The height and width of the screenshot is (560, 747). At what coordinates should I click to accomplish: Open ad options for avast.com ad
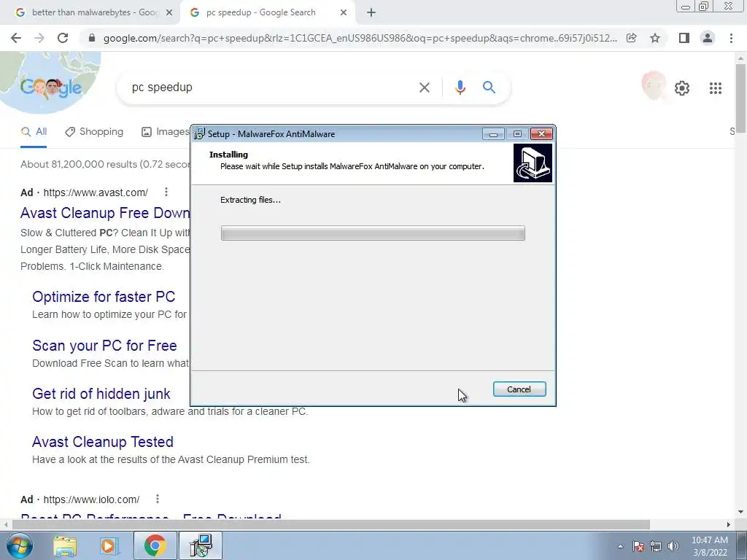[166, 192]
